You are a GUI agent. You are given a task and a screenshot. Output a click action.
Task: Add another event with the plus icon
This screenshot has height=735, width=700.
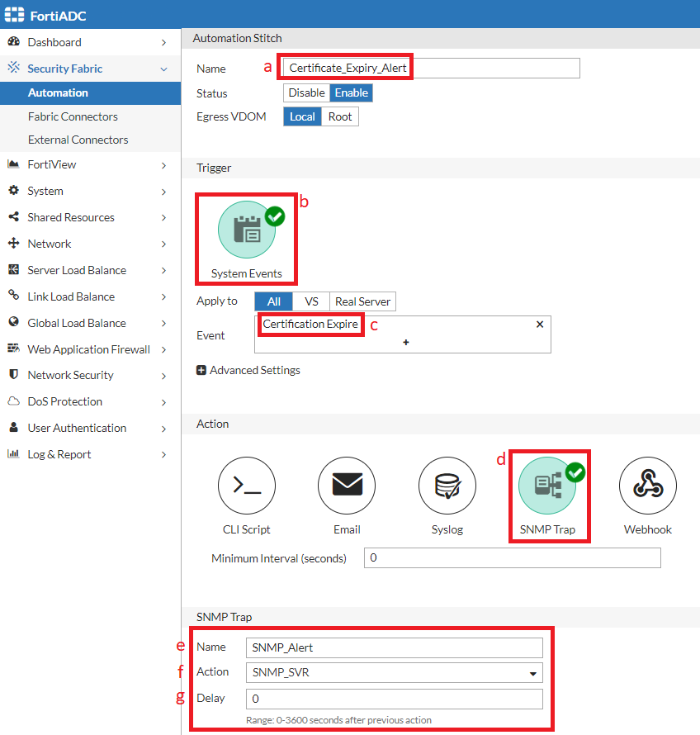(406, 343)
